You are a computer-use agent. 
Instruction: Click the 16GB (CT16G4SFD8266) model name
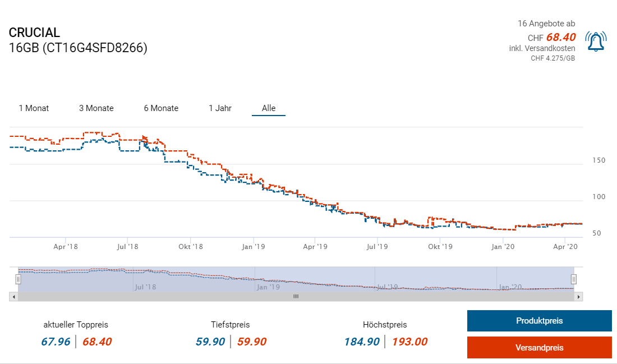coord(78,48)
